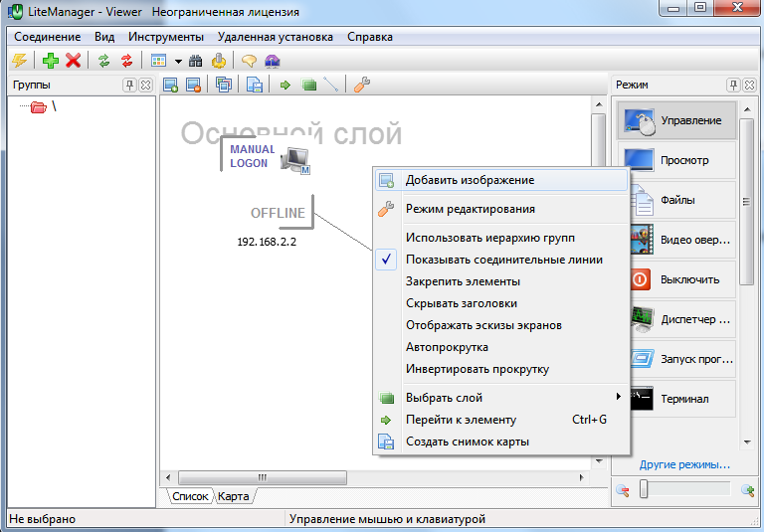Click the red refresh arrows icon
Image resolution: width=764 pixels, height=532 pixels.
[126, 61]
